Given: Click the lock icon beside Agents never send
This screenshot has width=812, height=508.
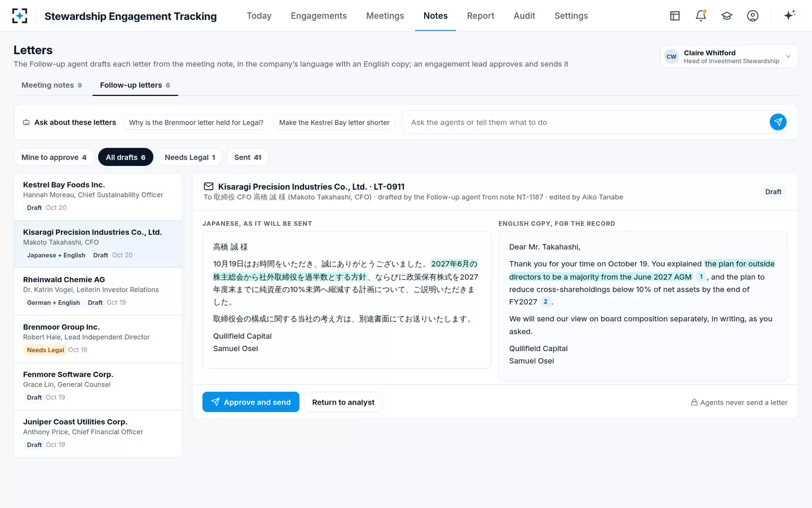Looking at the screenshot, I should (695, 402).
